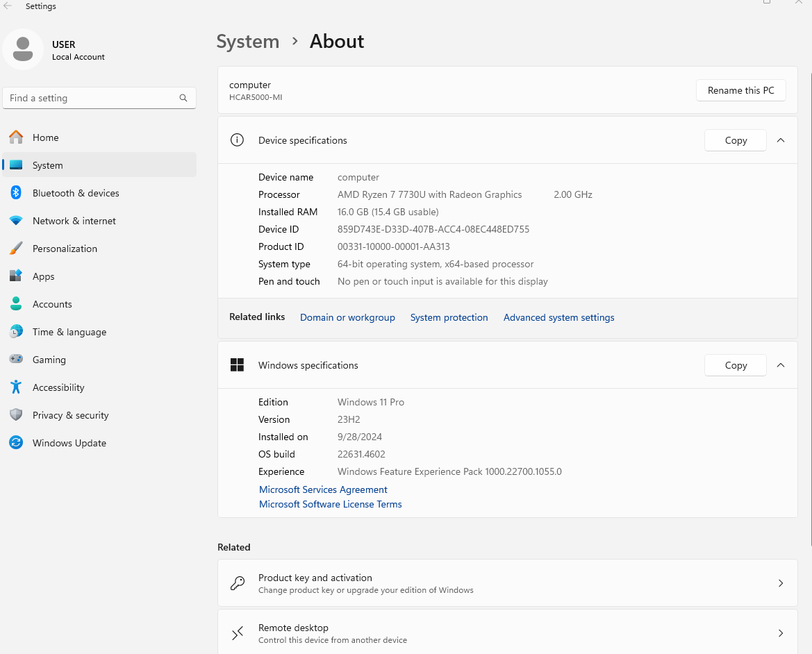Click the Windows Update refresh icon
This screenshot has height=654, width=812.
(x=16, y=442)
